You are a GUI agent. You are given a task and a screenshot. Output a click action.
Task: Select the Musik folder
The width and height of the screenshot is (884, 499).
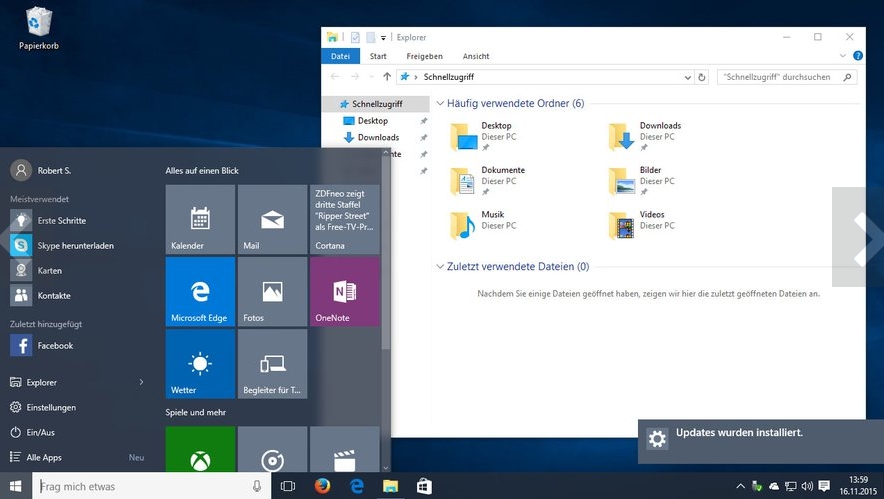coord(484,226)
